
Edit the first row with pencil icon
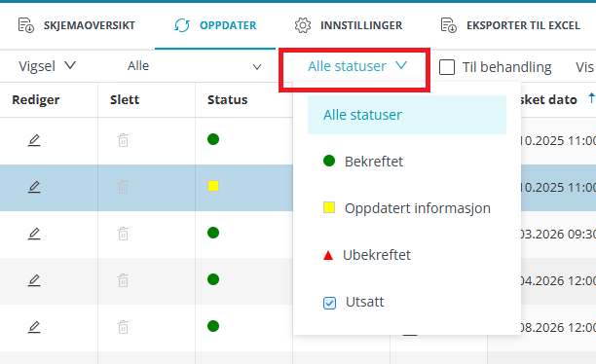[x=34, y=140]
